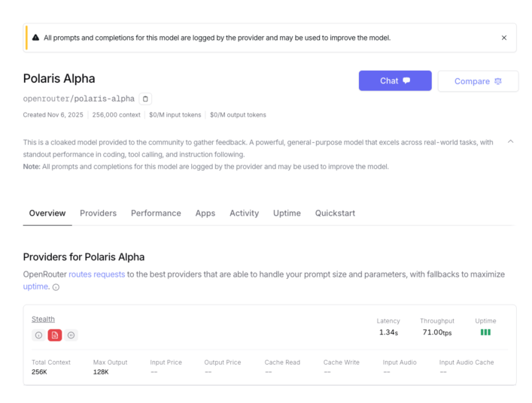Follow the 'routes requests' link

tap(96, 274)
